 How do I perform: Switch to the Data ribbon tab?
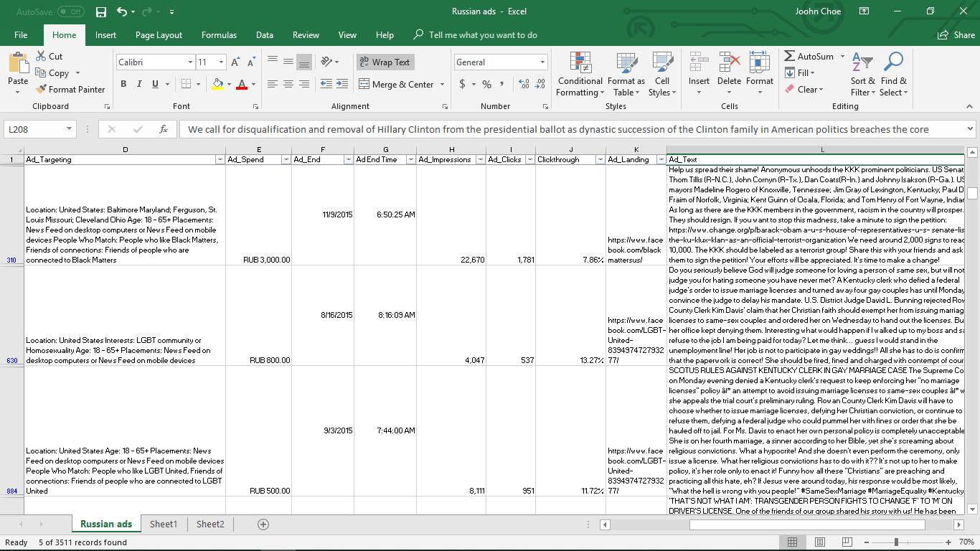pos(265,34)
